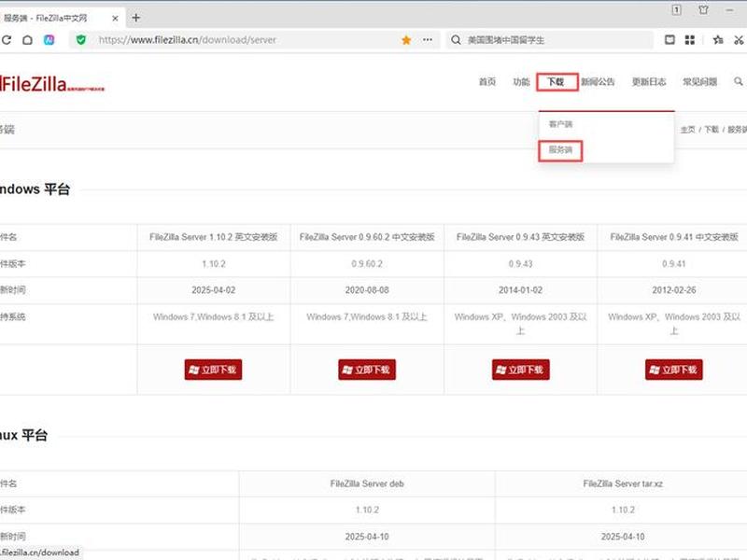Click the "FileZilla Server 0.9.60.2 中文安装版" header cell

click(367, 237)
